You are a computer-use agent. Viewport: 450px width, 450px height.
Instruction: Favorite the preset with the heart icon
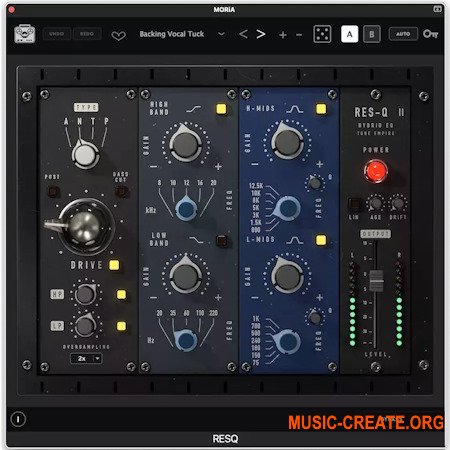coord(118,35)
